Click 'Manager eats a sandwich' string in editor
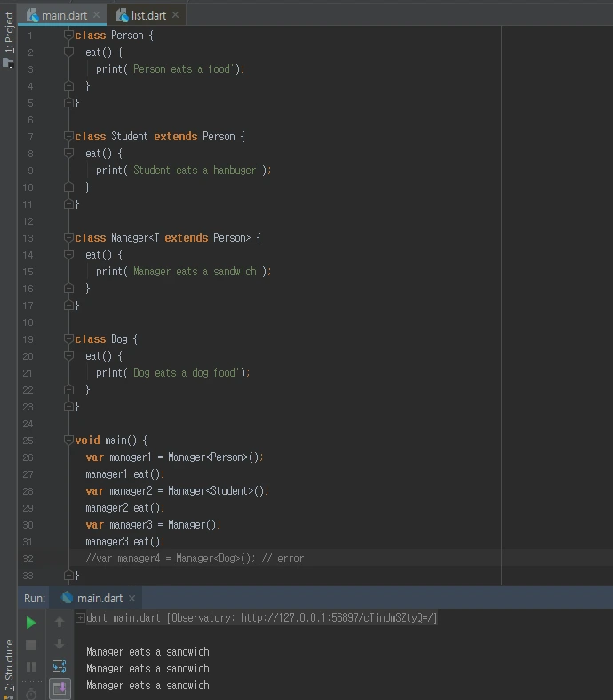This screenshot has height=700, width=613. (x=195, y=272)
